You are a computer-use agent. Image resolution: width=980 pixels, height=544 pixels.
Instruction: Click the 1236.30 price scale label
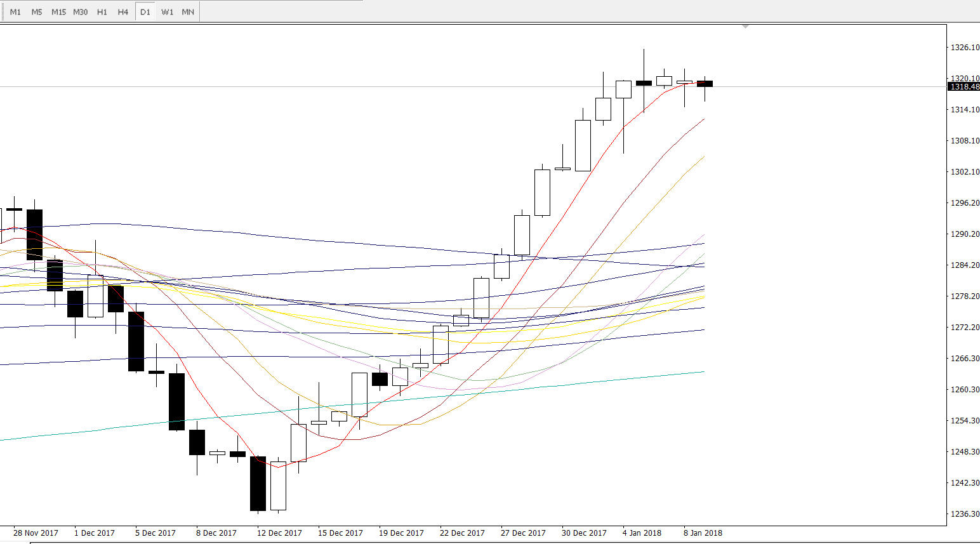(964, 514)
